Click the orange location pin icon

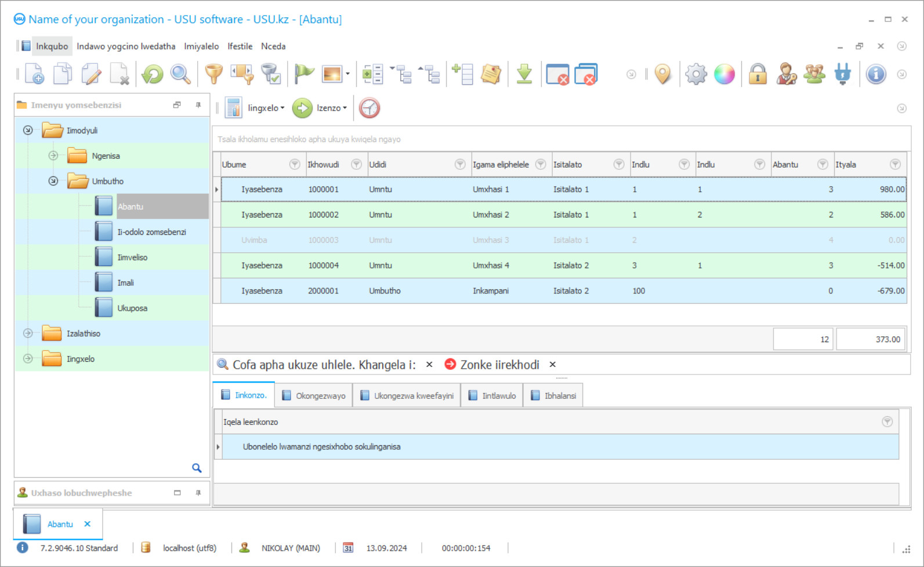[x=662, y=74]
